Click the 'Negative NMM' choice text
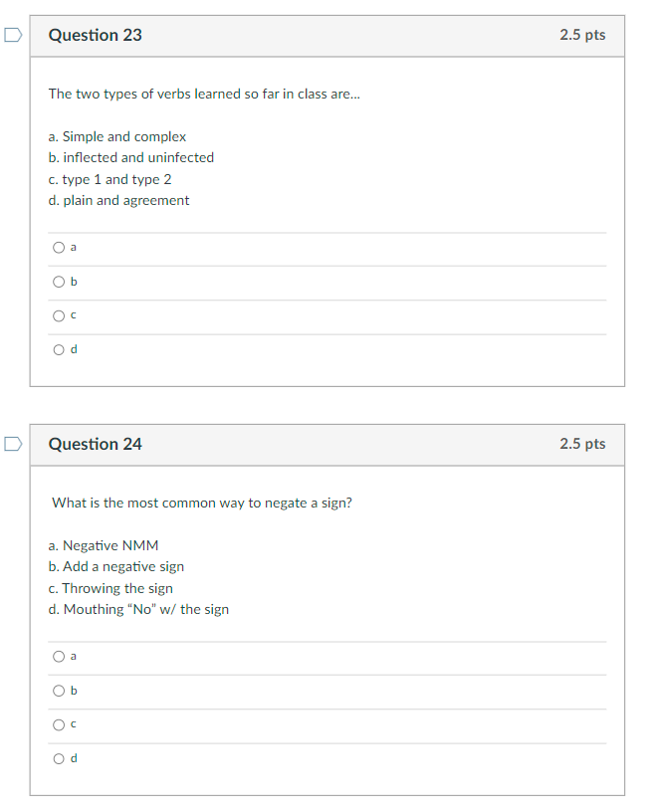Screen dimensions: 654x812 pyautogui.click(x=104, y=545)
